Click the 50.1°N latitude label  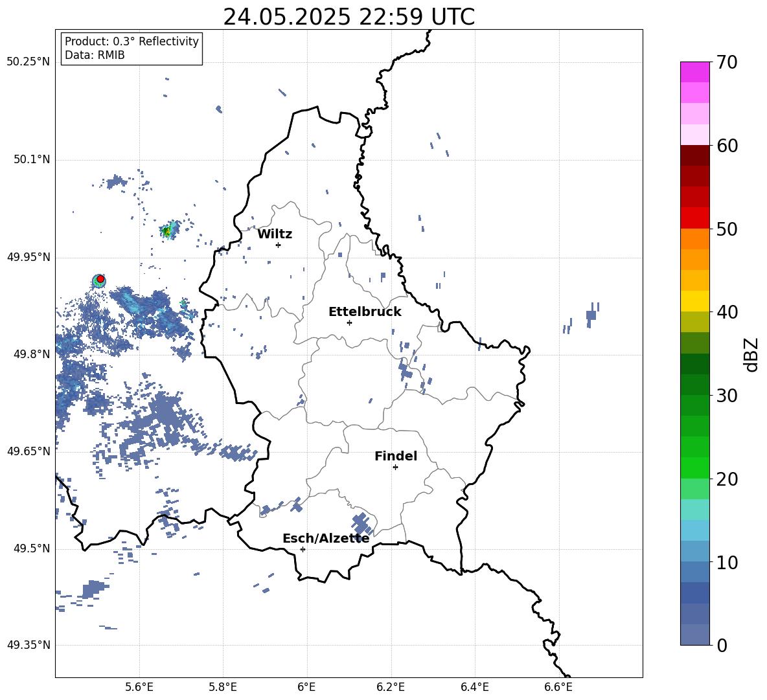pos(32,159)
